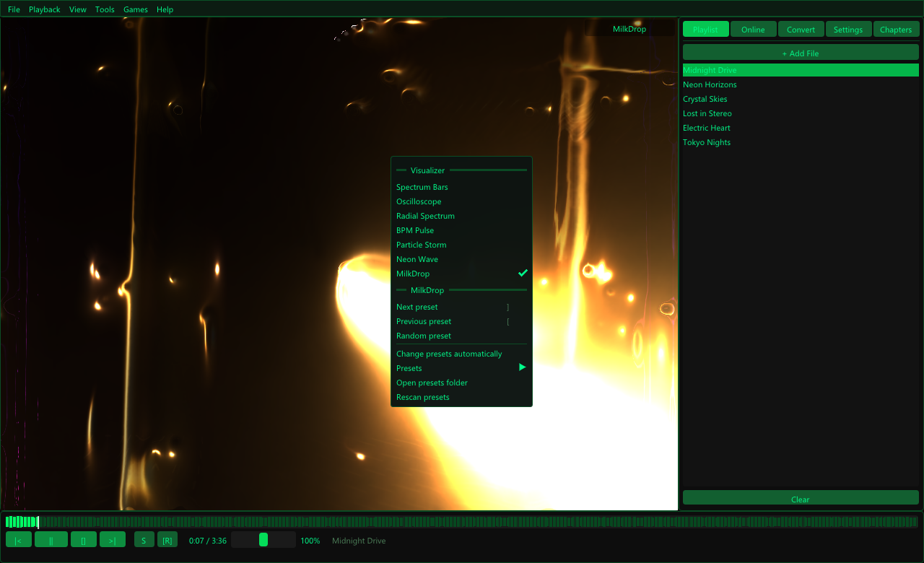Adjust the volume slider handle

pyautogui.click(x=263, y=540)
